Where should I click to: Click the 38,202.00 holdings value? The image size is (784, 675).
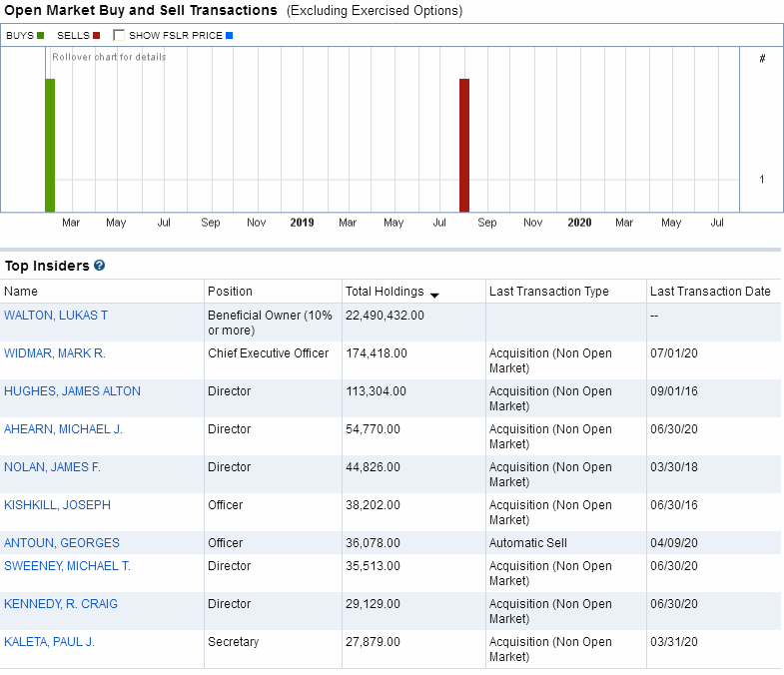[x=373, y=505]
